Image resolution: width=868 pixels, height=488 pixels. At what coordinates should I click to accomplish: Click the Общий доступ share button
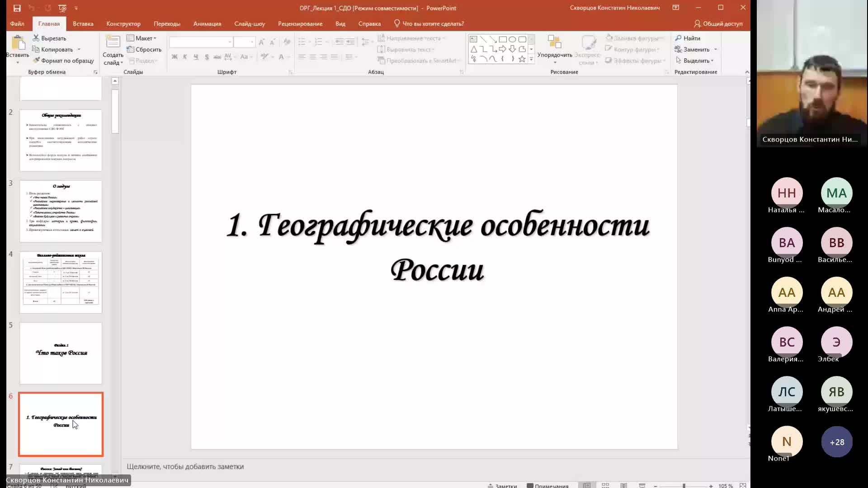point(718,24)
